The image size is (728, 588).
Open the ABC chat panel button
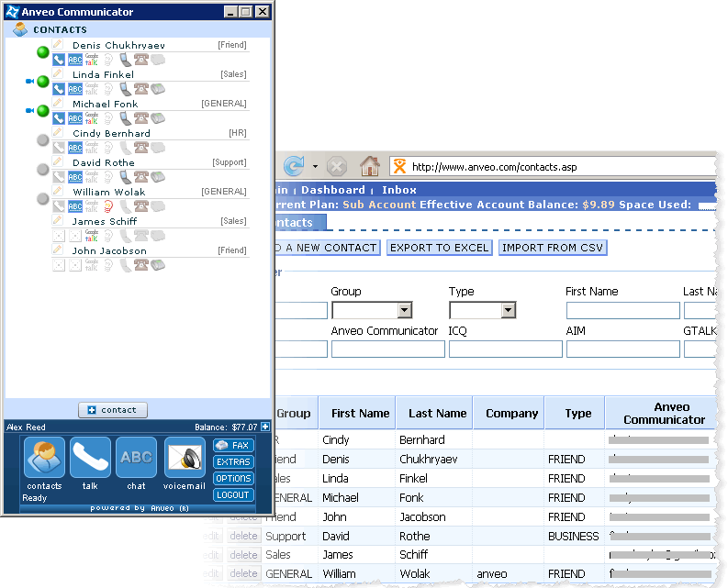(x=136, y=457)
